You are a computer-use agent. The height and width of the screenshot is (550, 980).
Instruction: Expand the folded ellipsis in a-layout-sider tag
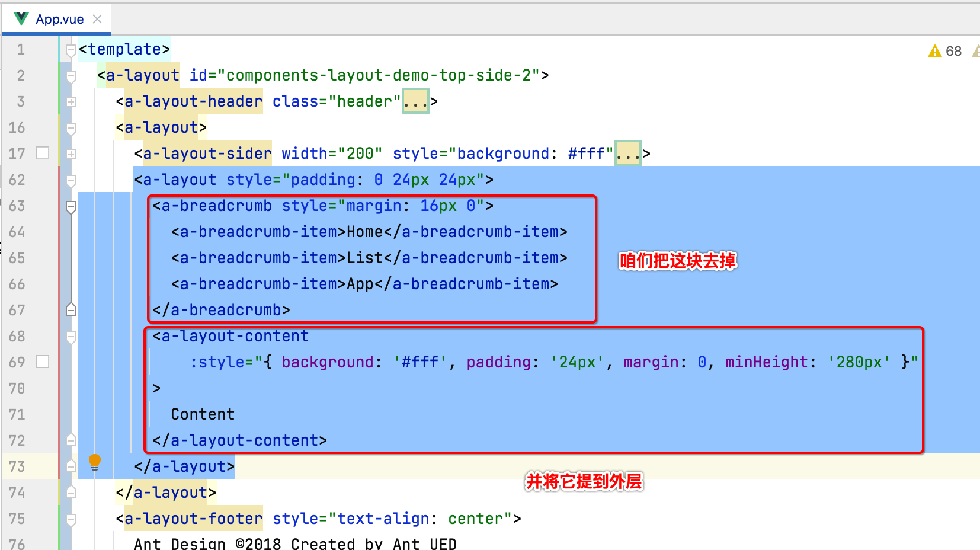[x=628, y=154]
